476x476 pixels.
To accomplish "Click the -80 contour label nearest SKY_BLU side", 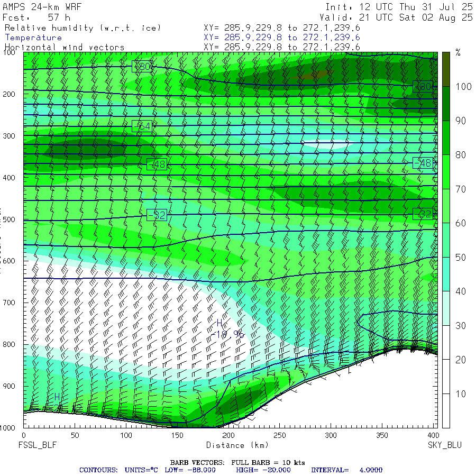I will 423,87.
